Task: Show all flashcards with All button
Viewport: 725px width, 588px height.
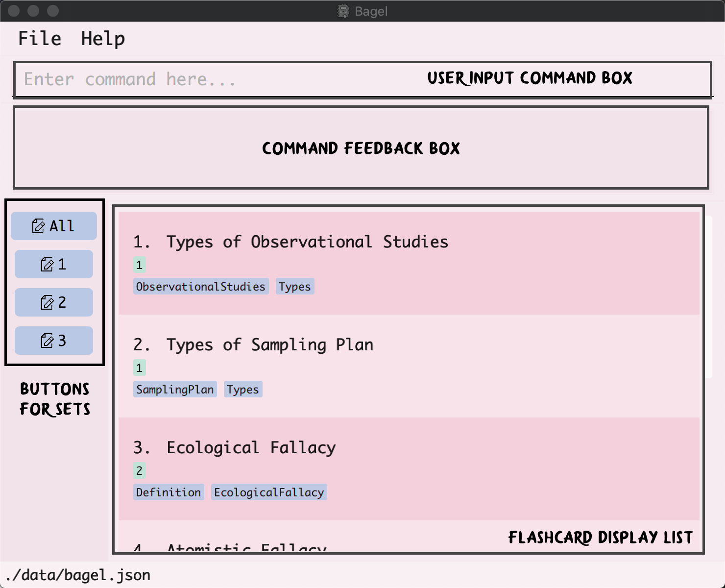Action: click(x=54, y=226)
